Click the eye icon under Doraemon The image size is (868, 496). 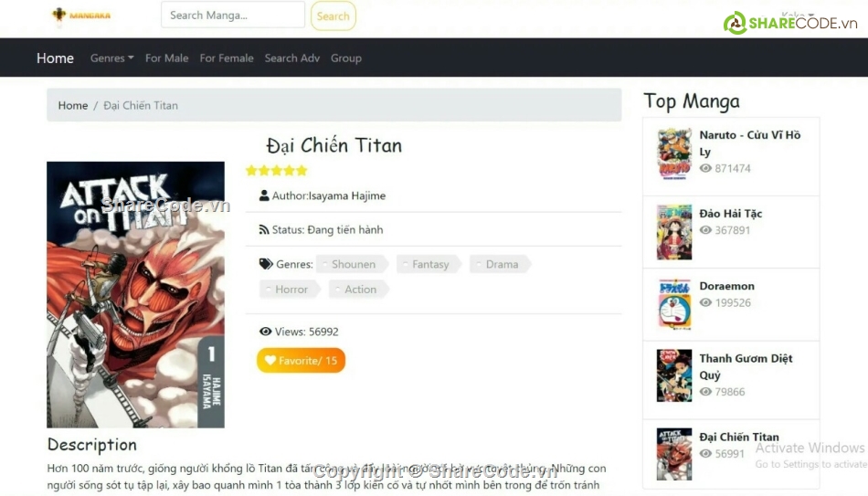coord(705,302)
